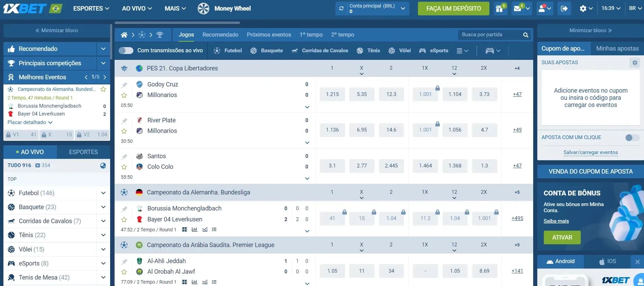The height and width of the screenshot is (286, 644).
Task: Close the Android/iOS app promo
Action: click(x=638, y=262)
